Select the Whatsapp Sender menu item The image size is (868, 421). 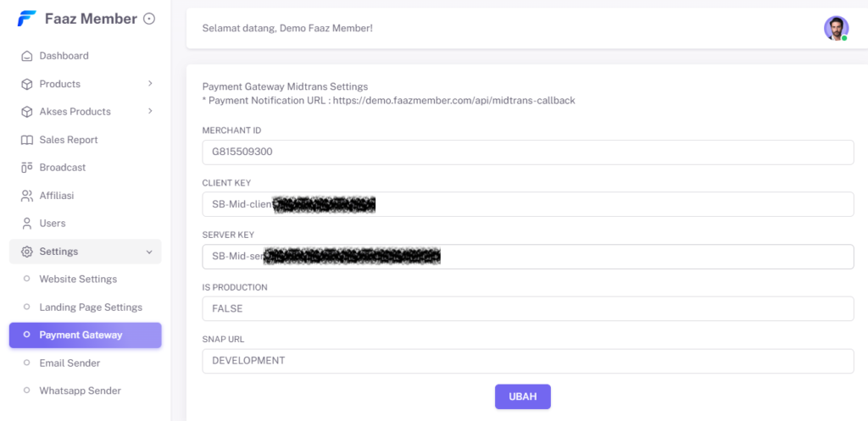80,391
